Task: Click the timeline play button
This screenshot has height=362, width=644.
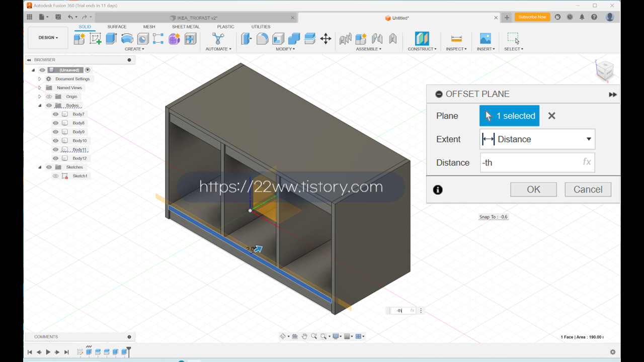Action: [48, 352]
